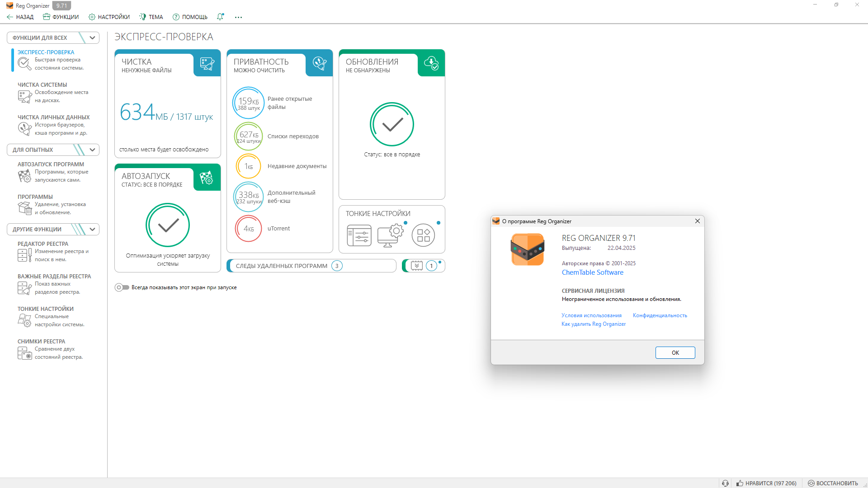
Task: Click the Обновления cloud download icon
Action: (431, 64)
